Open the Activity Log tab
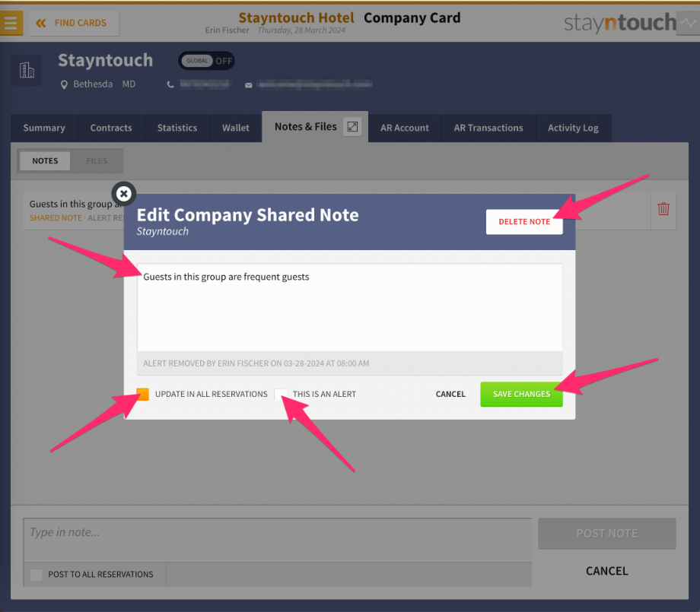The width and height of the screenshot is (700, 612). (573, 128)
